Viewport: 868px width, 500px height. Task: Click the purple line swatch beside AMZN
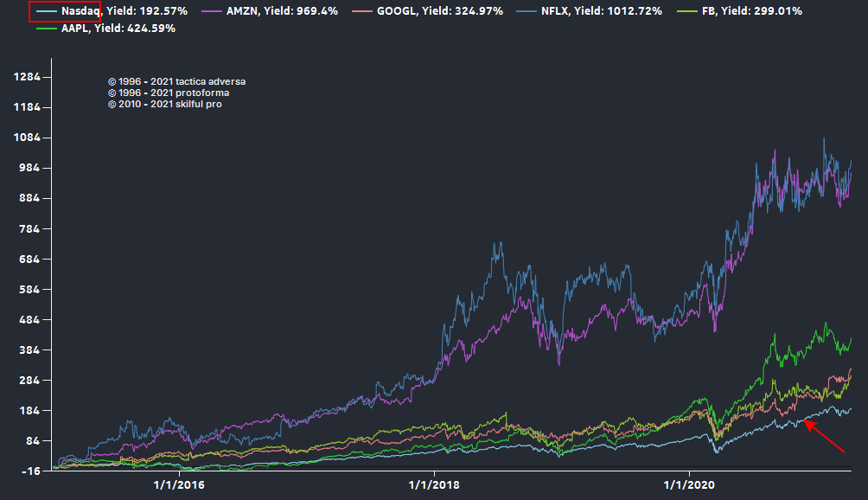coord(212,11)
